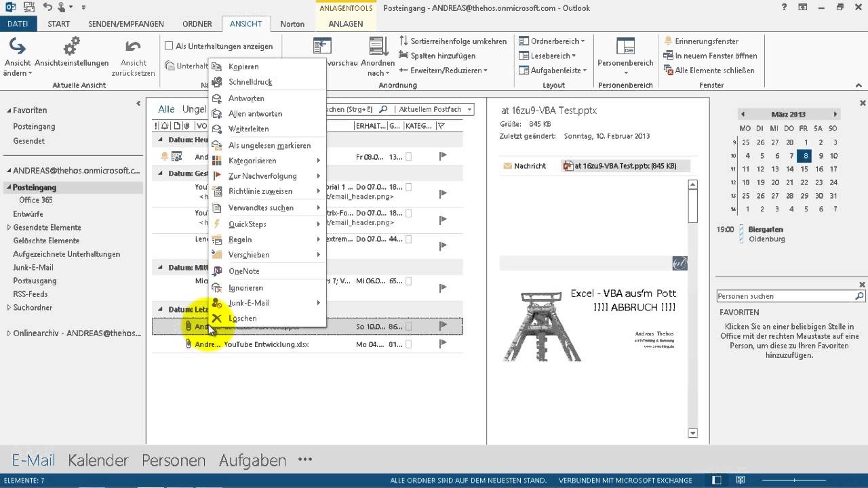Click the Antworten reply icon

click(x=217, y=98)
